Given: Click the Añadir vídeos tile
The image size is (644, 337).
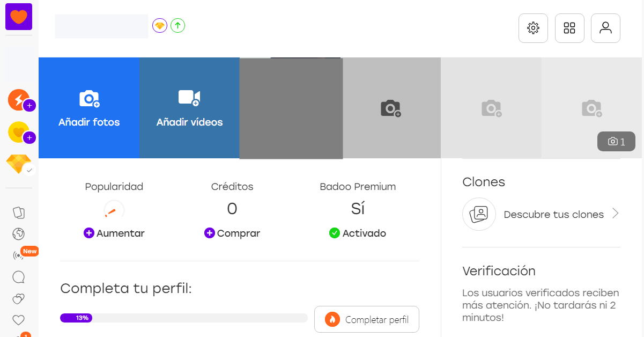Looking at the screenshot, I should coord(189,108).
